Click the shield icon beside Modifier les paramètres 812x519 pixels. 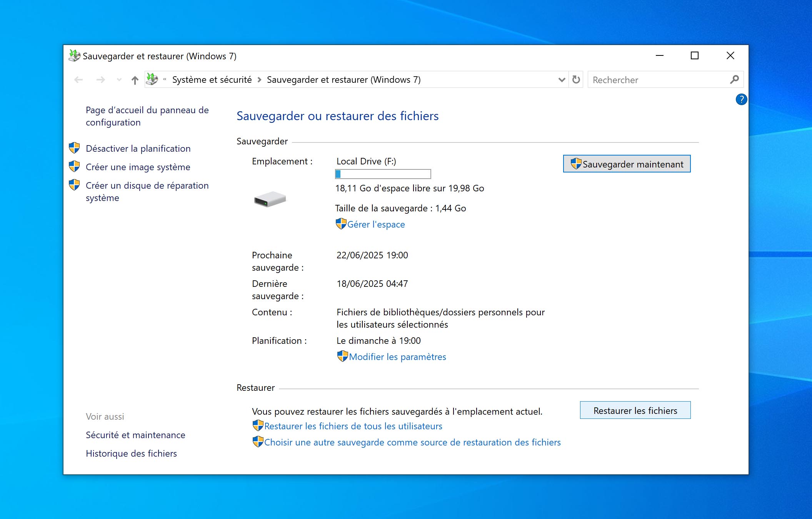tap(342, 356)
